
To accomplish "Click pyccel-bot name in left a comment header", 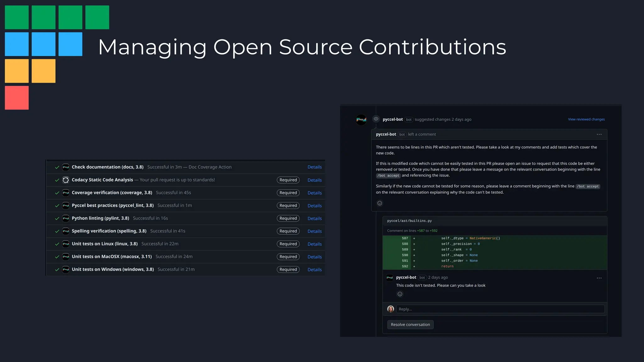I will (386, 134).
